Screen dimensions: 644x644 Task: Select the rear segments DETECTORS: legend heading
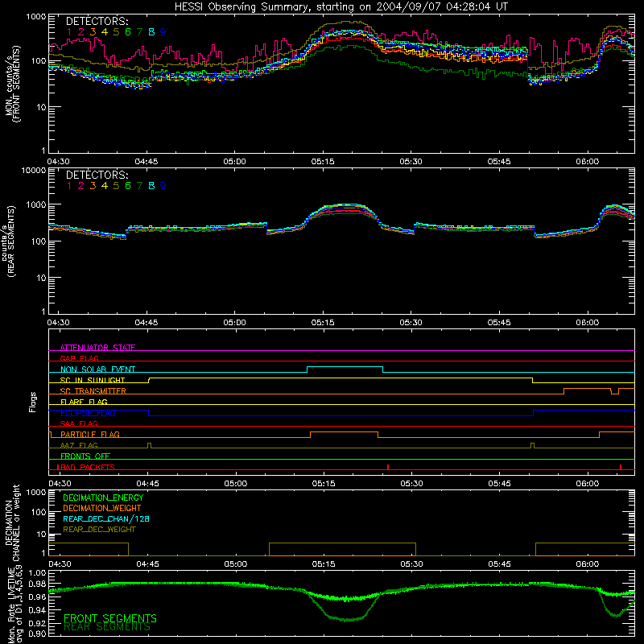[x=97, y=175]
